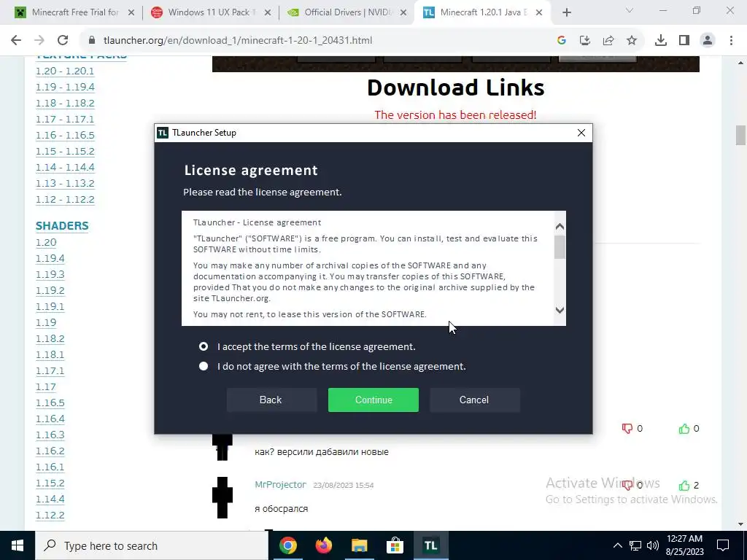Viewport: 747px width, 560px height.
Task: Close the TLauncher Setup dialog
Action: [x=581, y=133]
